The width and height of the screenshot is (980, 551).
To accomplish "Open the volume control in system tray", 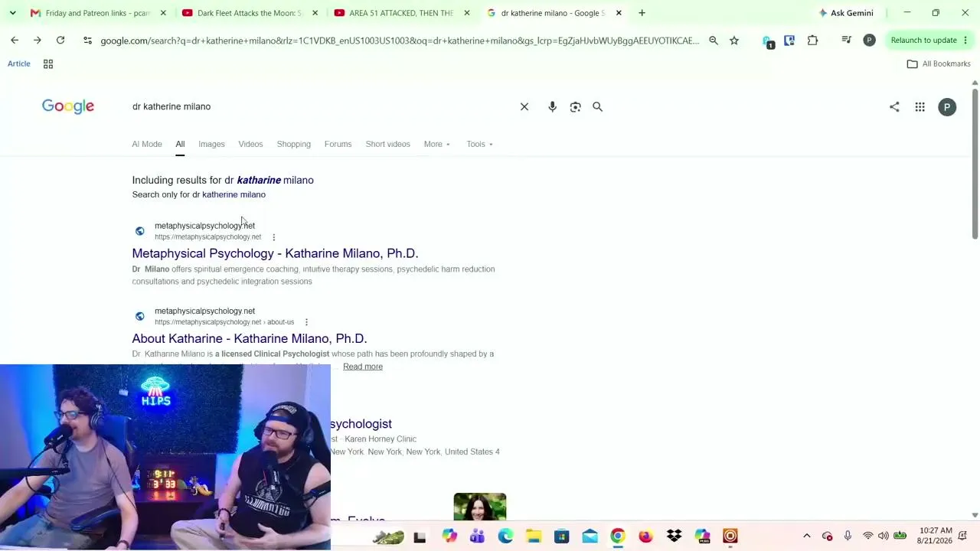I will [884, 536].
